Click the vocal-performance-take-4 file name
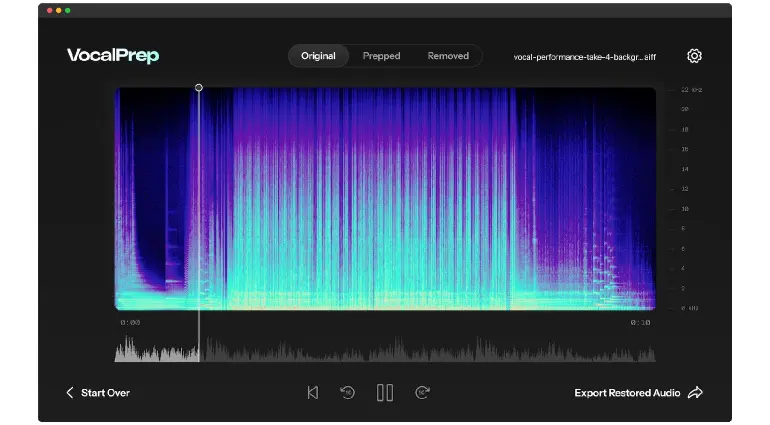Screen dimensions: 770x425 click(x=584, y=57)
